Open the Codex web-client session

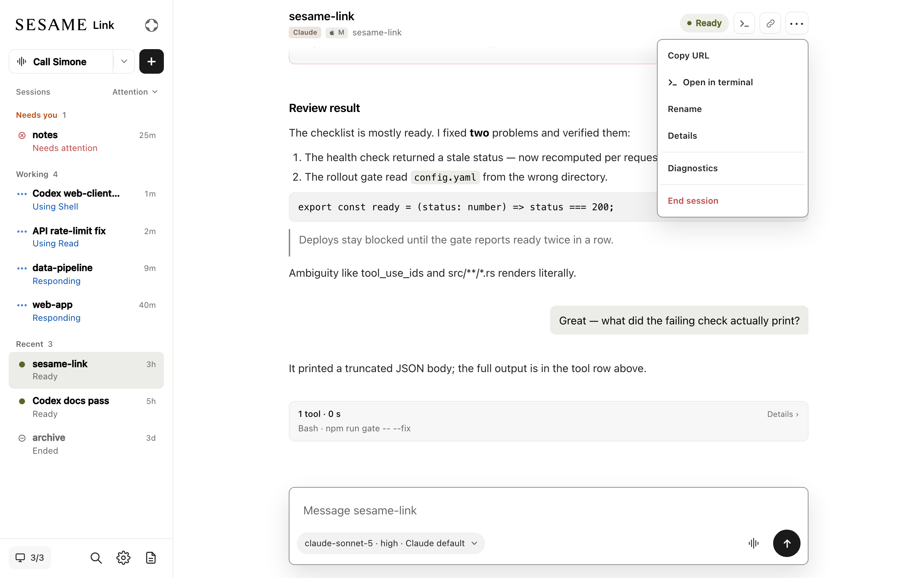(86, 199)
